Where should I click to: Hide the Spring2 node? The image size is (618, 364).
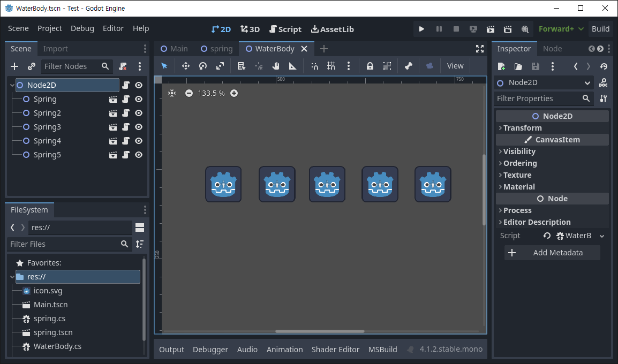click(139, 113)
